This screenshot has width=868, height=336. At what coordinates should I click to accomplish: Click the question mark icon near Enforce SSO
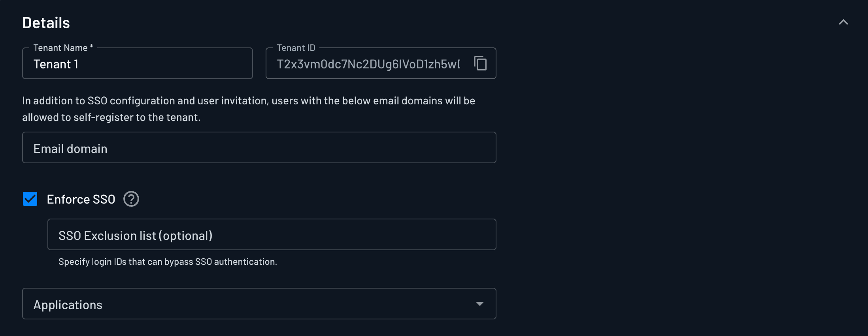tap(131, 199)
